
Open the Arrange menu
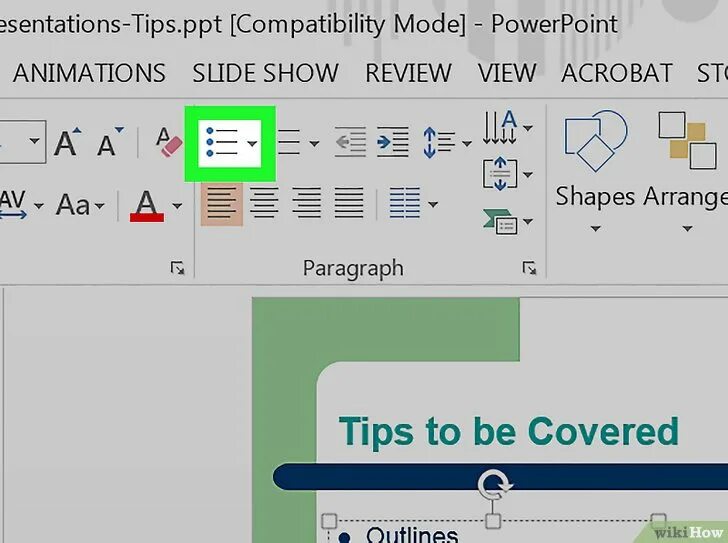(x=686, y=170)
